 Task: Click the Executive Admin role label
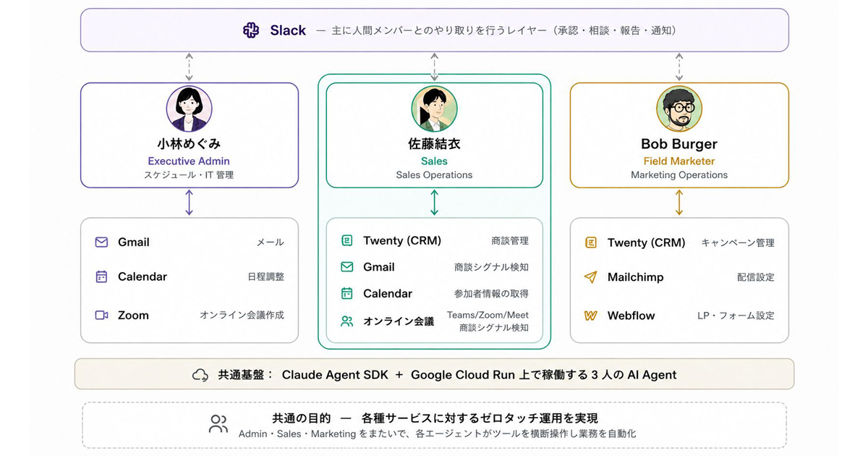[189, 161]
